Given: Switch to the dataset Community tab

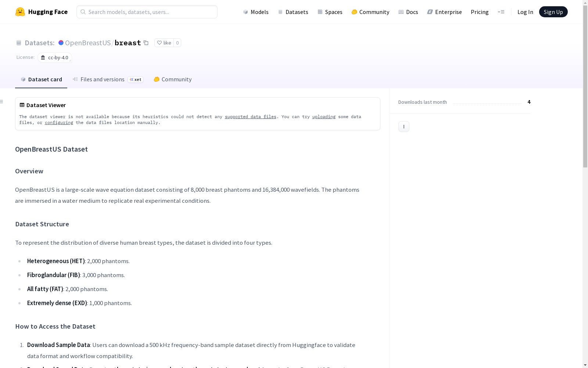Looking at the screenshot, I should click(172, 79).
